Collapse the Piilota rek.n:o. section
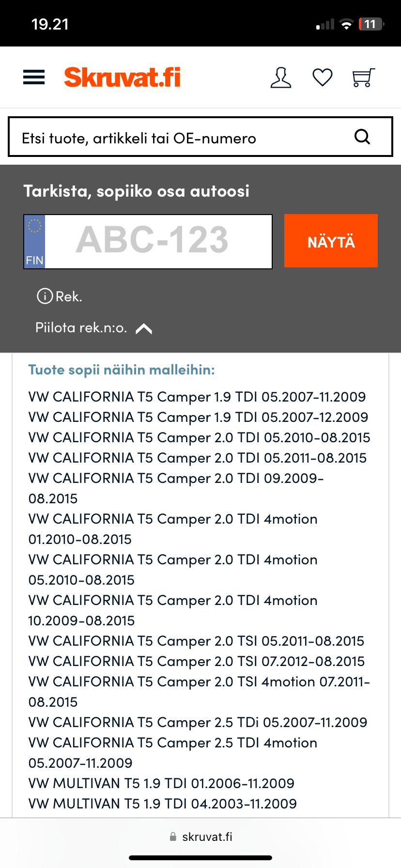Screen dimensions: 401x868 81,328
